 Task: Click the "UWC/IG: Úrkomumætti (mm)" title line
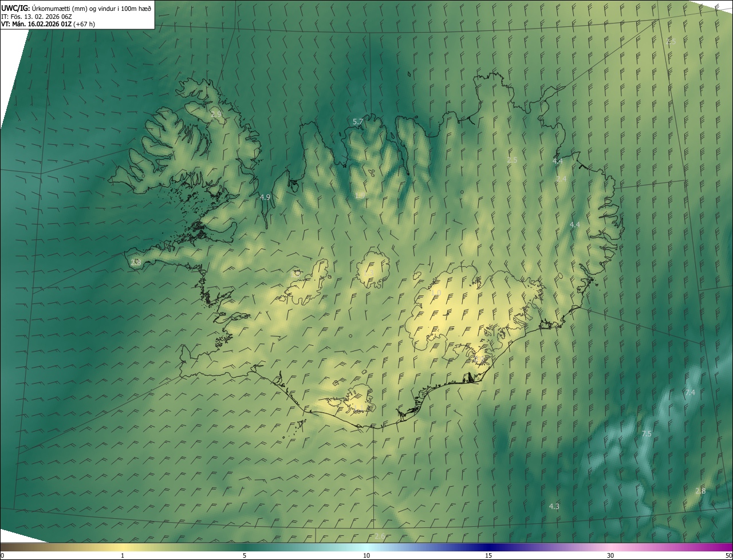coord(77,7)
